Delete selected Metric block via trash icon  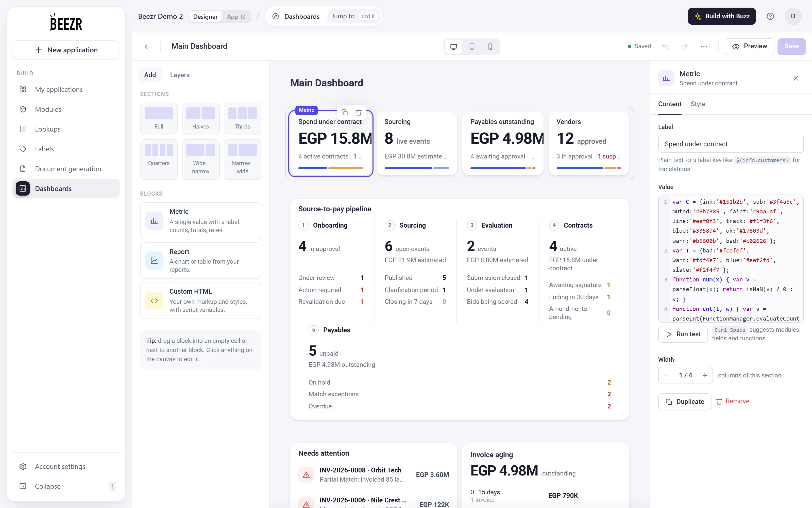coord(359,112)
